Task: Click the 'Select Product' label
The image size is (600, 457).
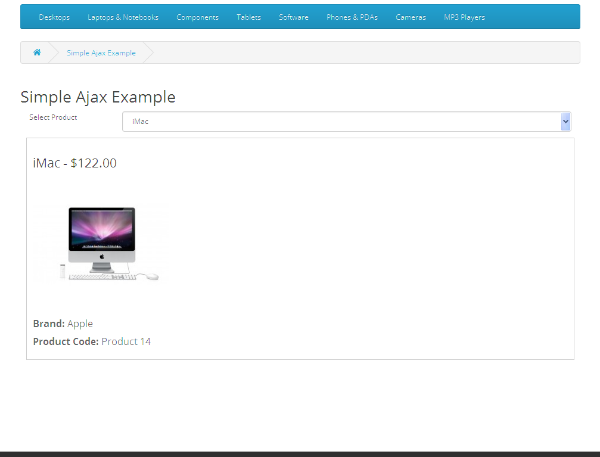Action: (x=53, y=117)
